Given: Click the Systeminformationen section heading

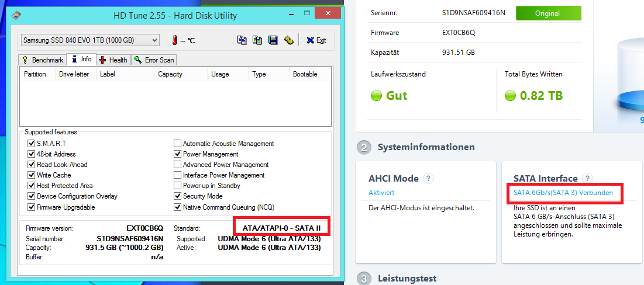Looking at the screenshot, I should pos(426,147).
